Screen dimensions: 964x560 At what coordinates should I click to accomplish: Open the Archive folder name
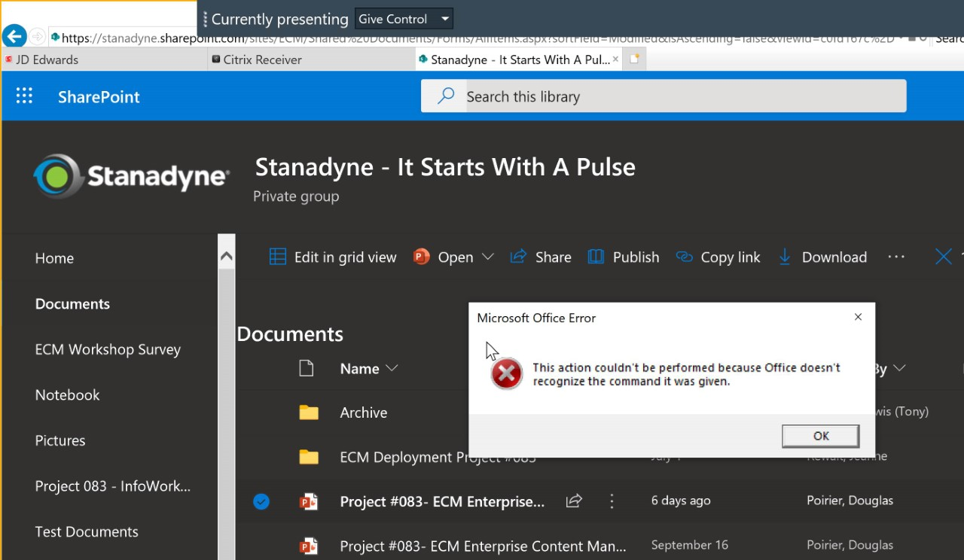pyautogui.click(x=364, y=412)
